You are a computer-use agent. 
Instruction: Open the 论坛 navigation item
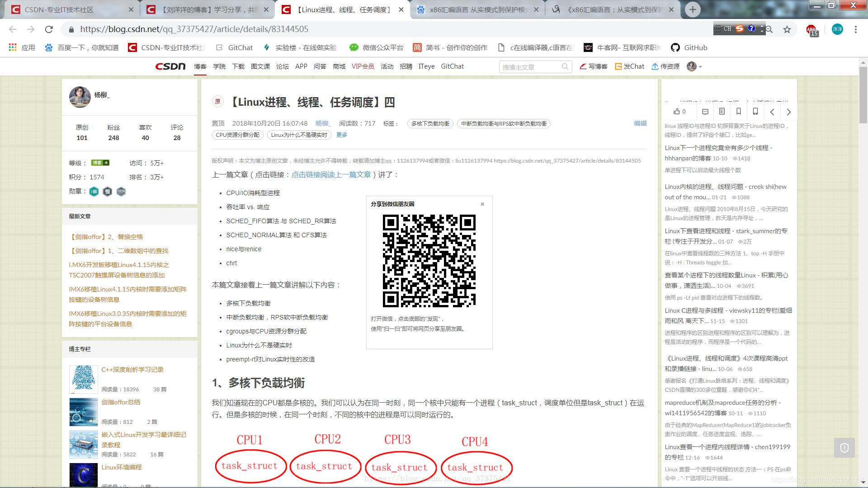pos(283,66)
